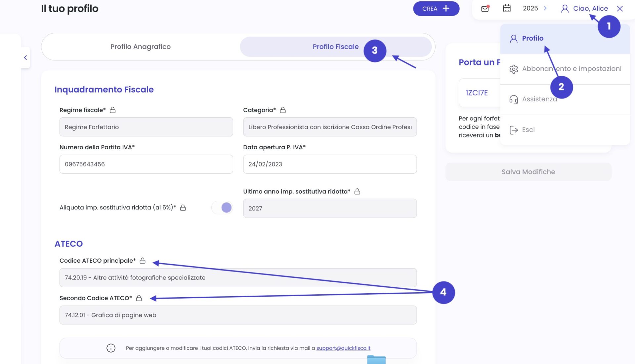
Task: Click Salva Modifiche button
Action: pyautogui.click(x=528, y=172)
